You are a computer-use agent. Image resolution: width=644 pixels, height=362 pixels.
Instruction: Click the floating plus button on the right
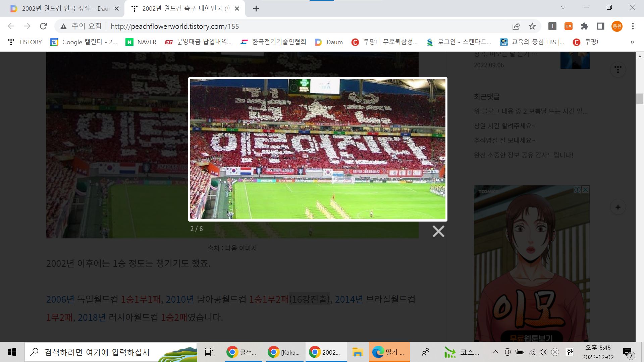point(618,207)
